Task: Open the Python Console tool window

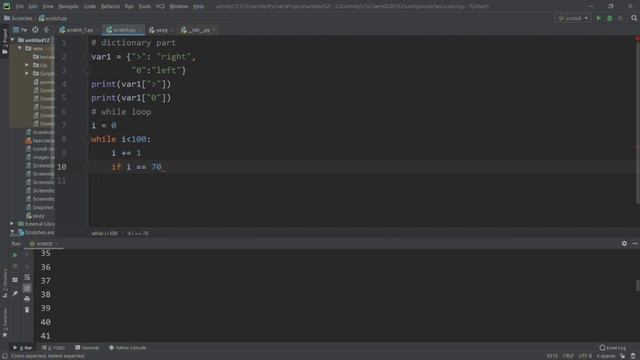Action: tap(127, 348)
